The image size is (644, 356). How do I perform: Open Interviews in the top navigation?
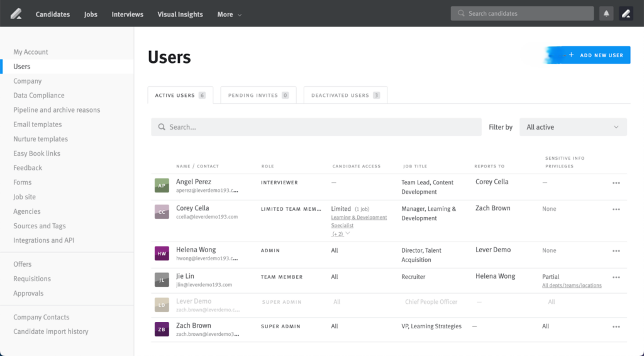point(127,14)
